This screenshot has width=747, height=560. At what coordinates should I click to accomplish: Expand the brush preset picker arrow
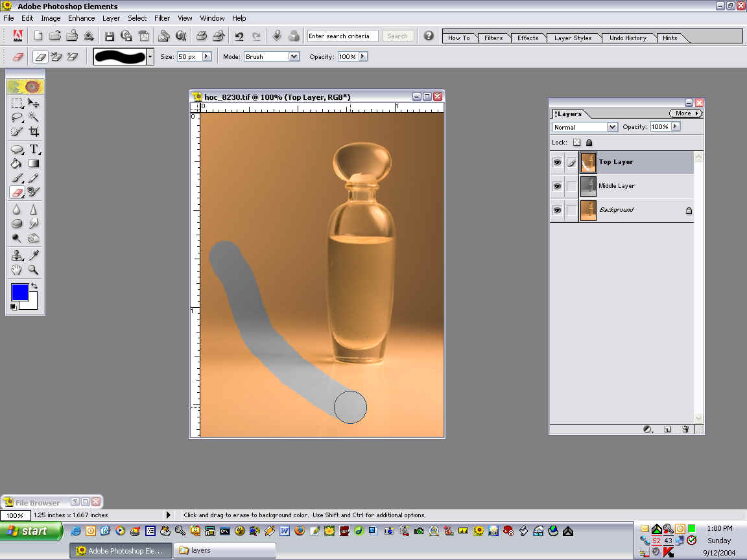click(150, 57)
